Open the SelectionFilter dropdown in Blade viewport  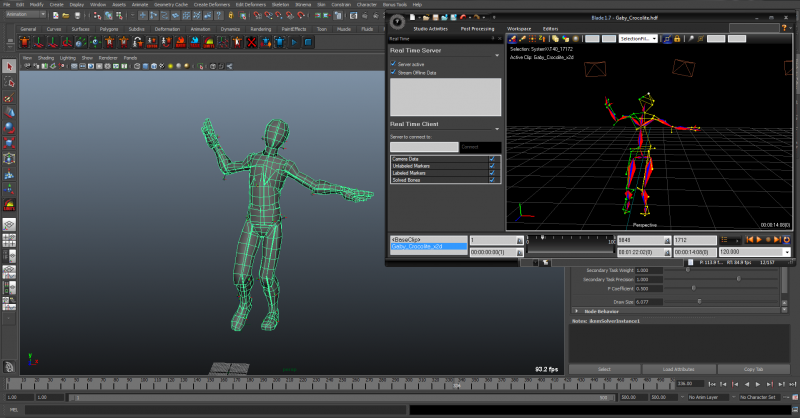coord(637,39)
